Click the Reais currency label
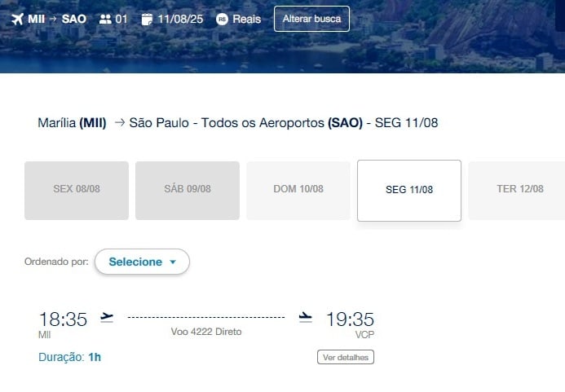 (x=247, y=19)
